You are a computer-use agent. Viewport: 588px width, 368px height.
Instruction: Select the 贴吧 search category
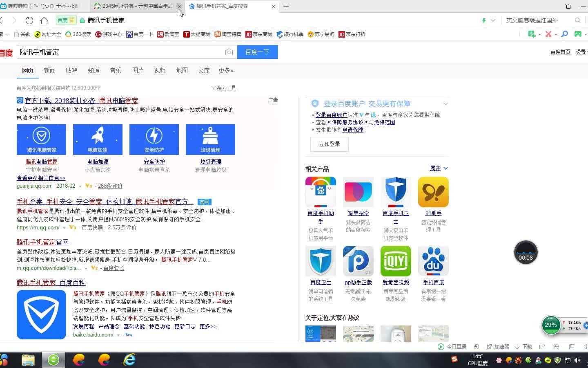(71, 70)
